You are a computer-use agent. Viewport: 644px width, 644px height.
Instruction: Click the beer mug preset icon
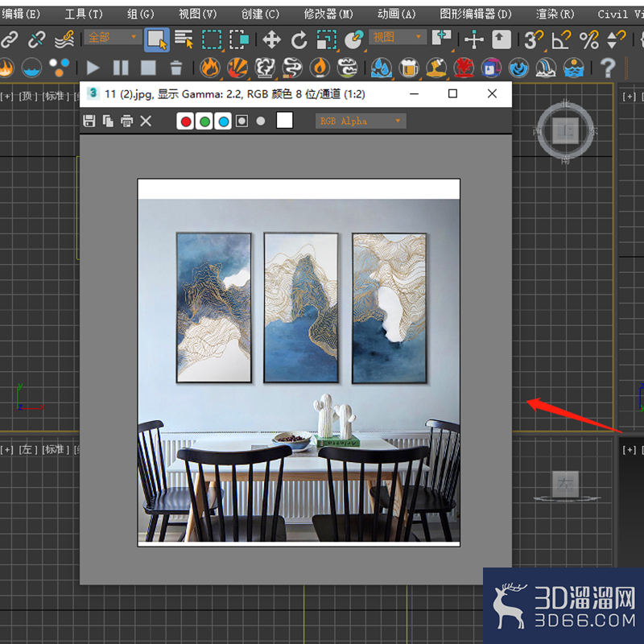point(409,68)
